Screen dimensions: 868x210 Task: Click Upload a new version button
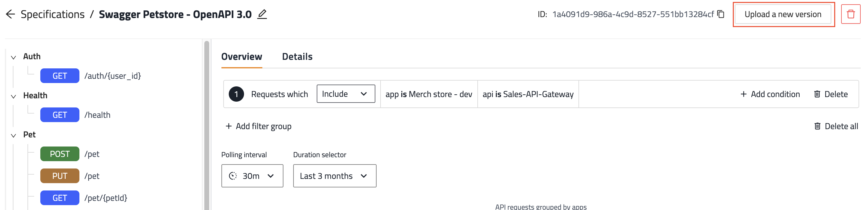pyautogui.click(x=783, y=14)
